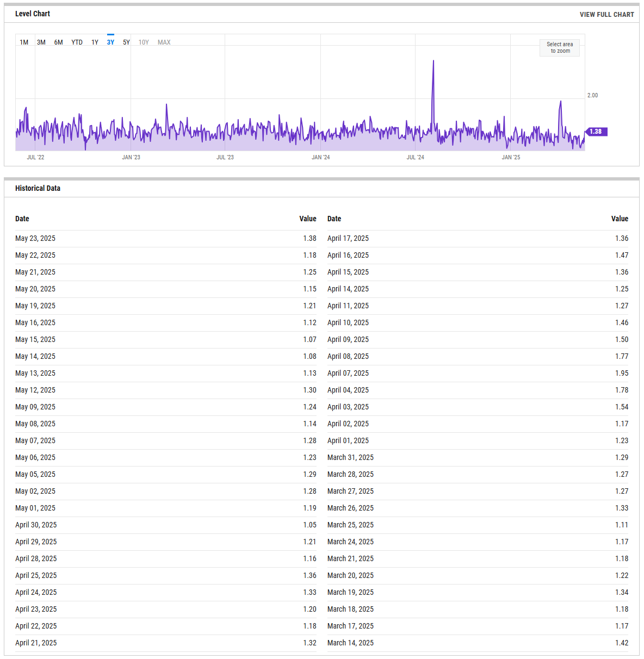
Task: Select the May 08, 2025 date cell
Action: tap(35, 424)
